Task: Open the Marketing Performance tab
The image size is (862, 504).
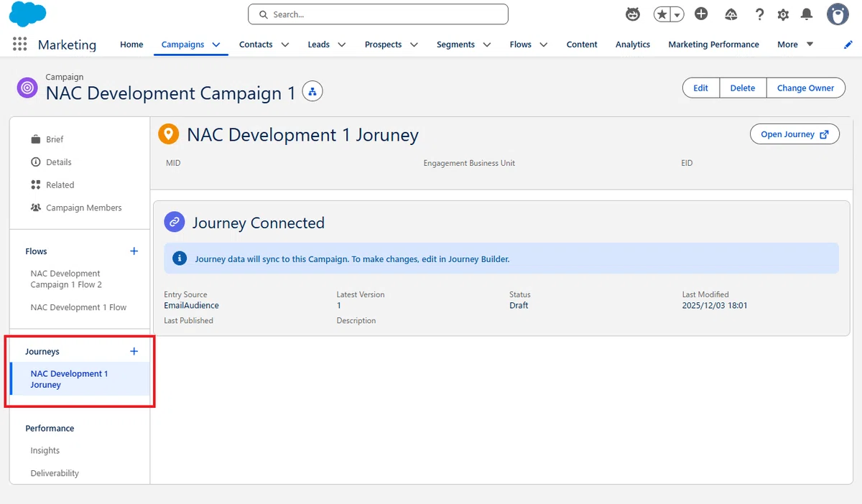Action: (713, 45)
